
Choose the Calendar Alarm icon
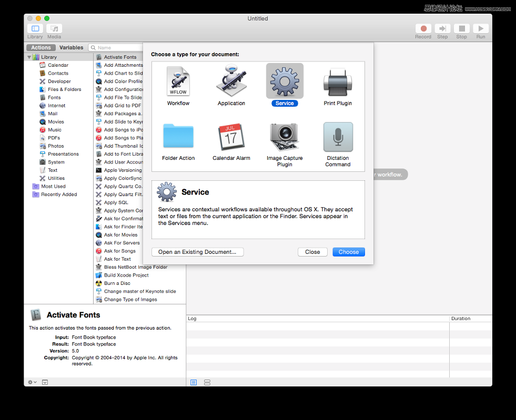231,137
